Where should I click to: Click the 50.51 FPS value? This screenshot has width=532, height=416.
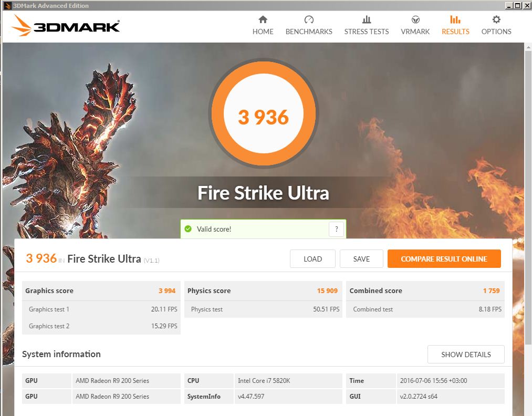(326, 309)
